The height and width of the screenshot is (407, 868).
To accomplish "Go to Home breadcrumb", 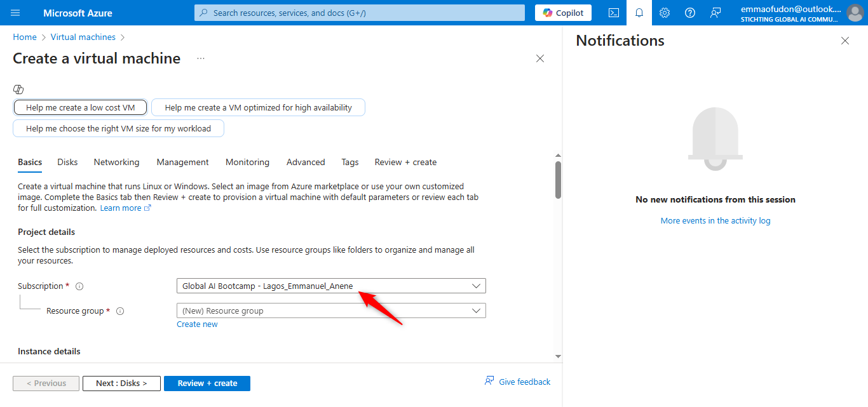I will pyautogui.click(x=25, y=37).
